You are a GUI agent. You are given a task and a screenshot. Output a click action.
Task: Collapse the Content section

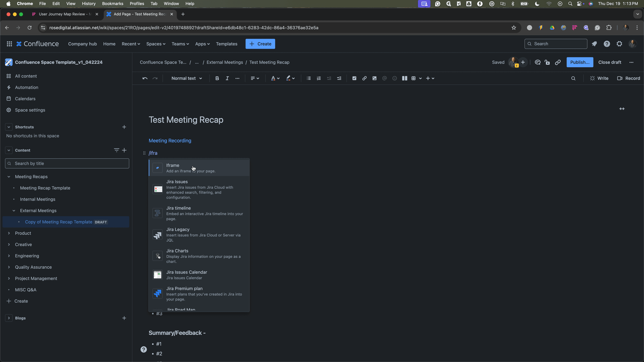pos(9,150)
